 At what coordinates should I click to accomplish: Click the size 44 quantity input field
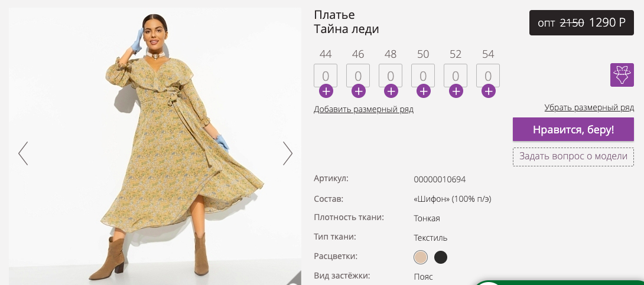click(326, 76)
